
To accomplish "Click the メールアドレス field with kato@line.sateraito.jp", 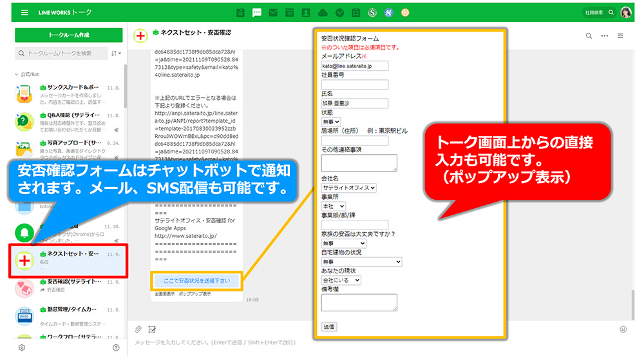I will point(354,66).
